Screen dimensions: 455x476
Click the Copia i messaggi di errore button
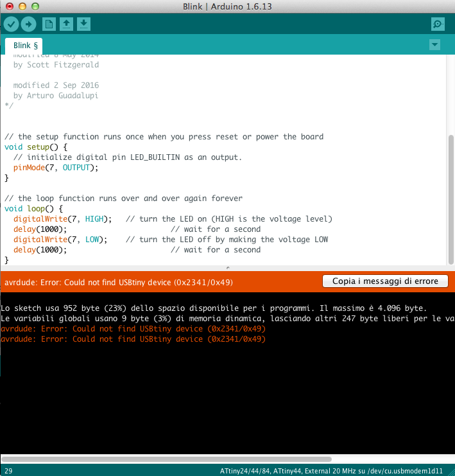coord(385,281)
